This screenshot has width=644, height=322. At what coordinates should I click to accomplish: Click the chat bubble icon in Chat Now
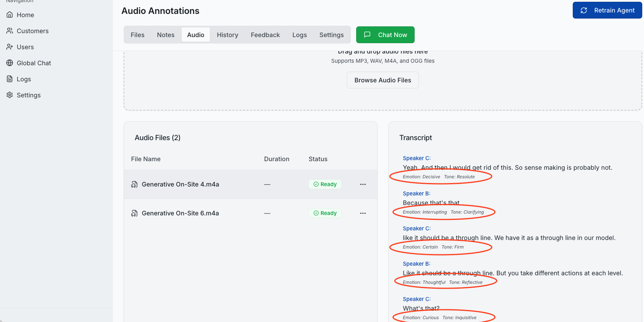[x=367, y=35]
